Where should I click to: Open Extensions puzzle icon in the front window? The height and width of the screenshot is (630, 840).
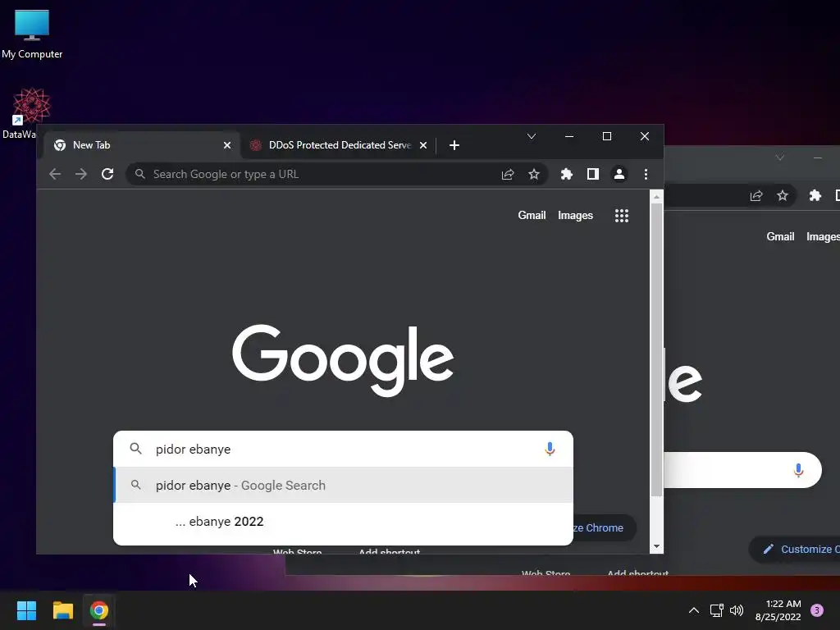pyautogui.click(x=567, y=174)
